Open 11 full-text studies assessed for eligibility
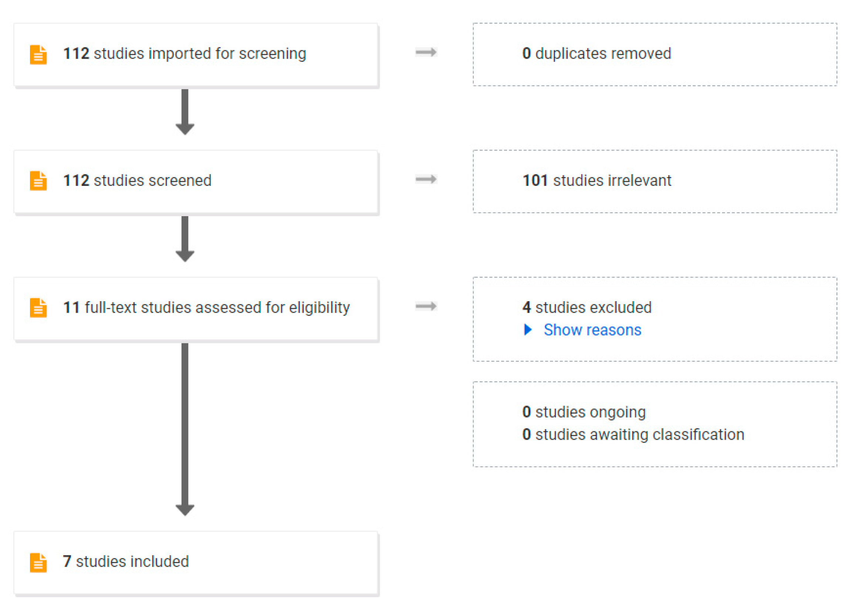 206,307
